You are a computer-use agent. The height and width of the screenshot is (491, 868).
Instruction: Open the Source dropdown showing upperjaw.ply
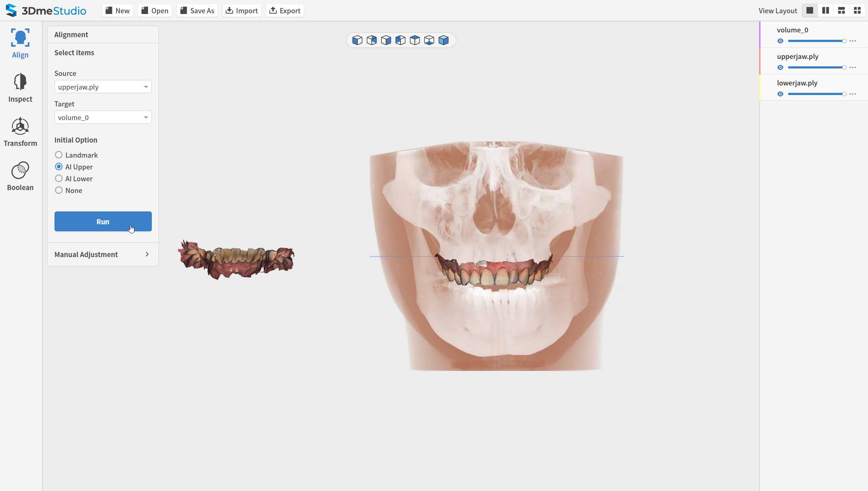[x=103, y=87]
